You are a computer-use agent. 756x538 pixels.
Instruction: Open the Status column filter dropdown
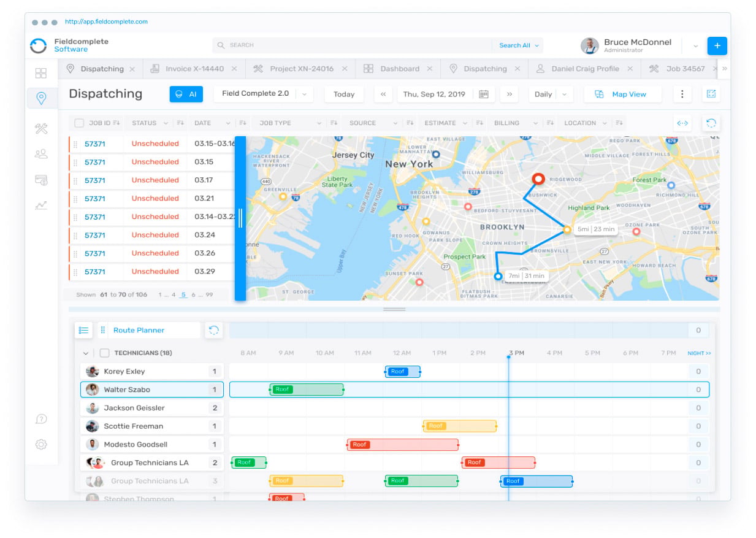[166, 123]
